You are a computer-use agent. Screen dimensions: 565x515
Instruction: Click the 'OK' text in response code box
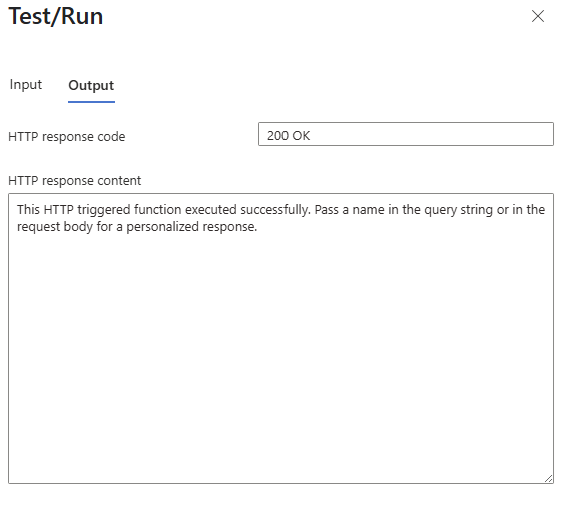[301, 136]
